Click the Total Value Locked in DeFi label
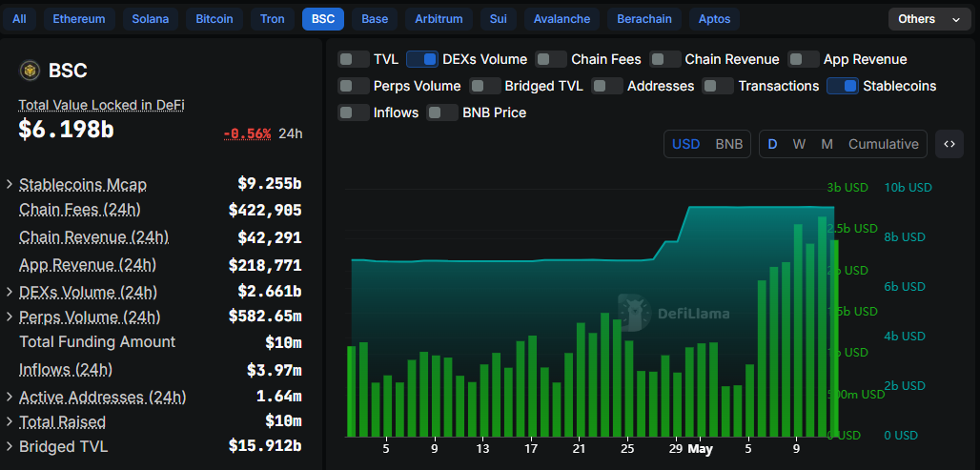Viewport: 980px width, 470px height. pyautogui.click(x=101, y=105)
